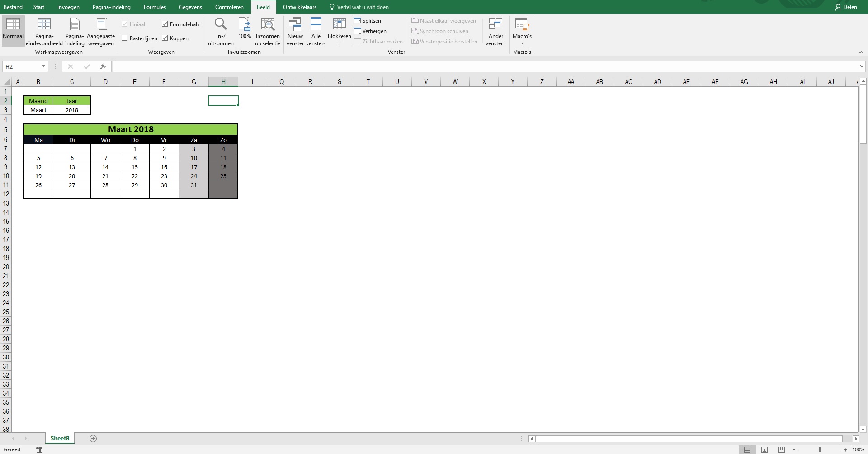Click the Splitsen window option
Image resolution: width=868 pixels, height=454 pixels.
[368, 21]
